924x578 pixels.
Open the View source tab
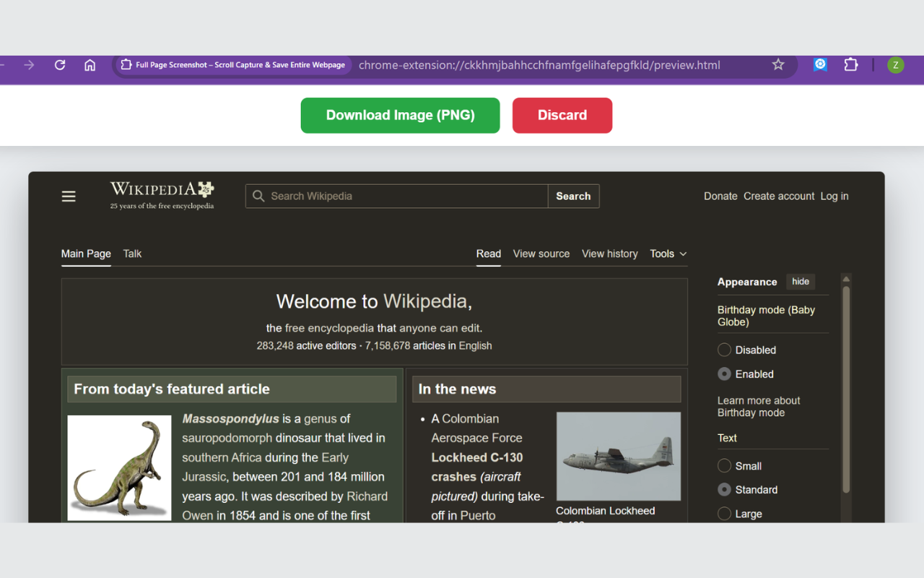tap(541, 254)
